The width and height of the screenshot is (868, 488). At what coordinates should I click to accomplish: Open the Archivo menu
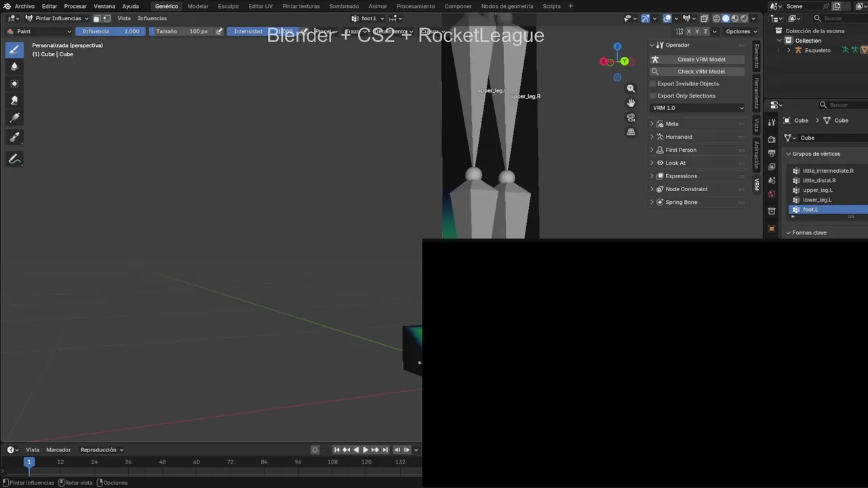24,6
